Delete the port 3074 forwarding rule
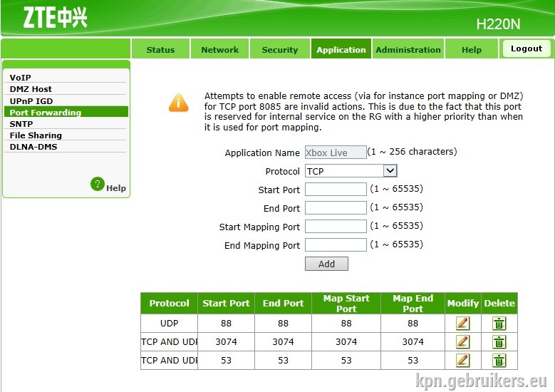The width and height of the screenshot is (555, 392). 499,342
